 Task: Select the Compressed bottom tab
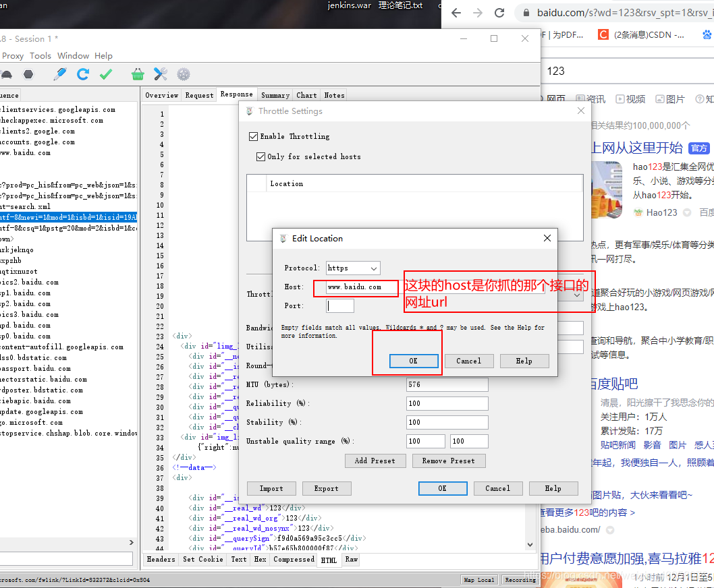pyautogui.click(x=294, y=559)
